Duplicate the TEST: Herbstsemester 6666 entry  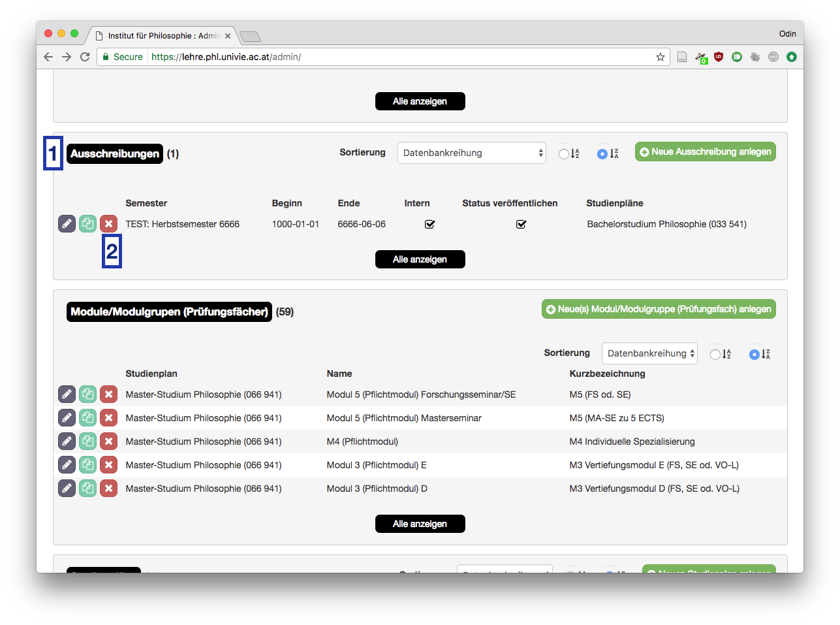[88, 224]
